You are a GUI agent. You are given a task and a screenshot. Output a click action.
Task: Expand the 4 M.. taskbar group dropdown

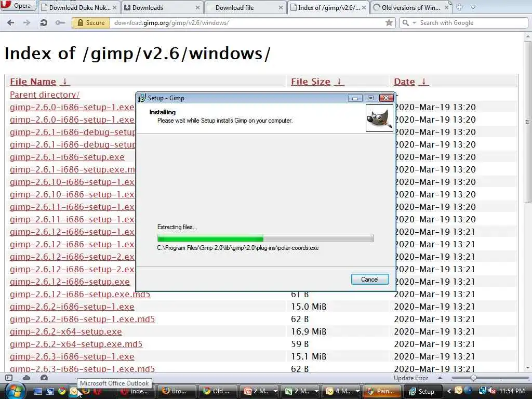tap(357, 391)
